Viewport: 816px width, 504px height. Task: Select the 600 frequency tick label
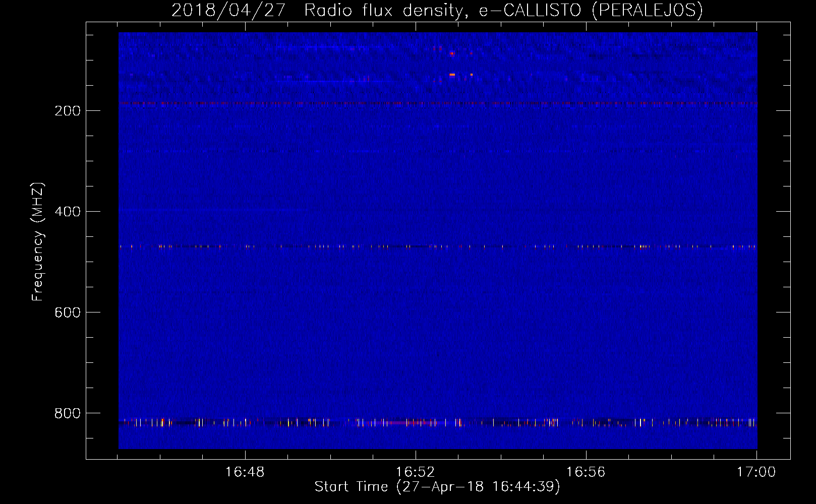pyautogui.click(x=68, y=312)
